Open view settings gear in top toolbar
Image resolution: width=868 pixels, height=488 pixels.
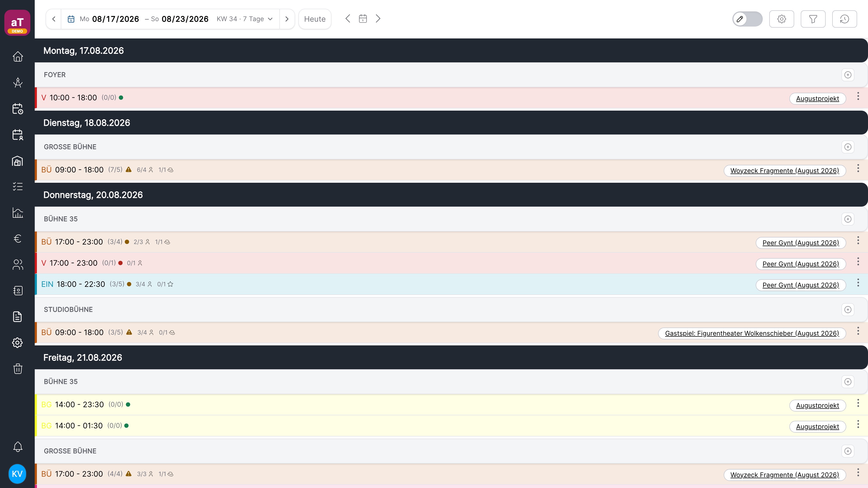click(x=782, y=19)
